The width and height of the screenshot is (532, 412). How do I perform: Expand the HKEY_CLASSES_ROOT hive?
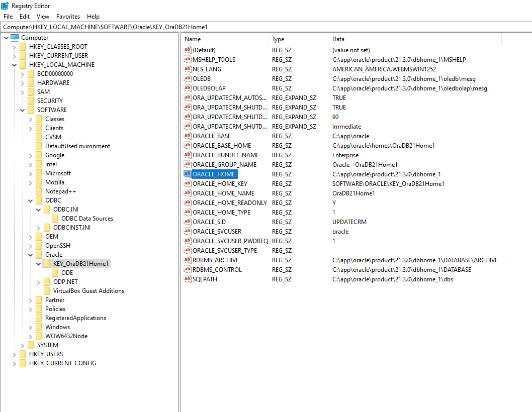click(14, 47)
